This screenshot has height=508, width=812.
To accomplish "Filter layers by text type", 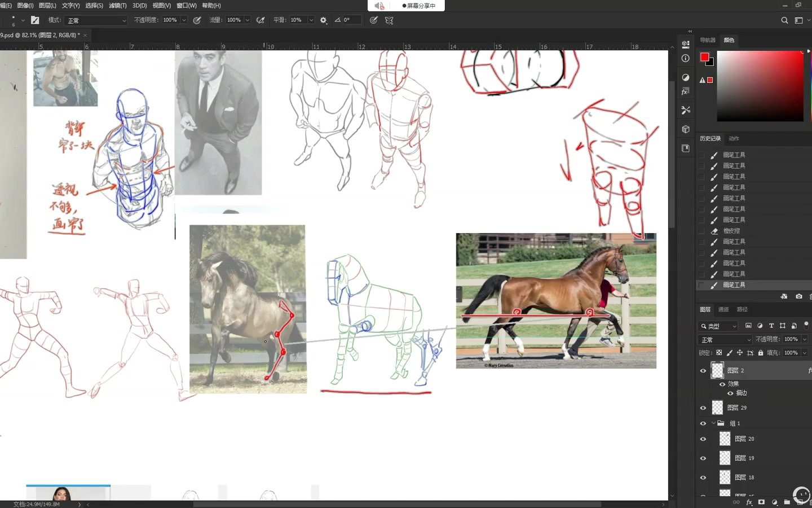I will point(771,326).
